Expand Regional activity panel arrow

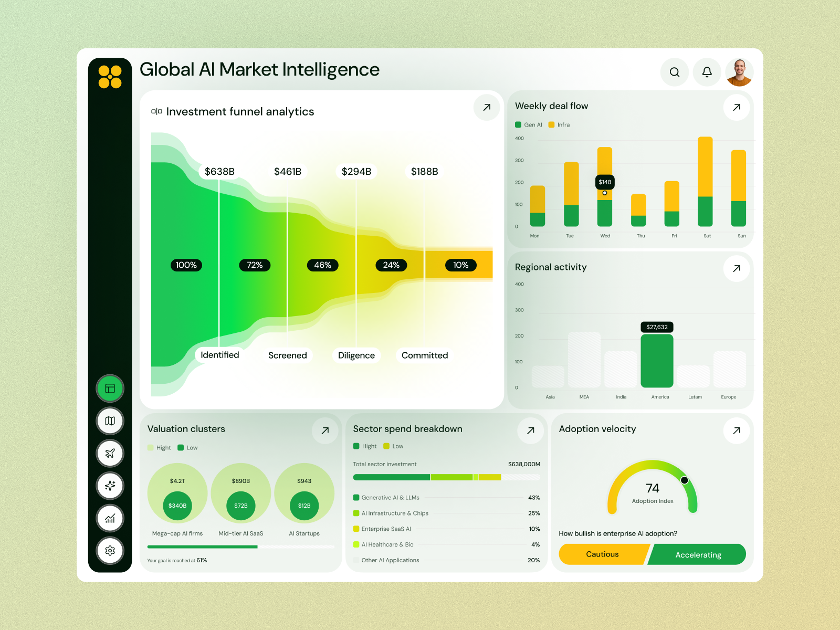click(737, 268)
